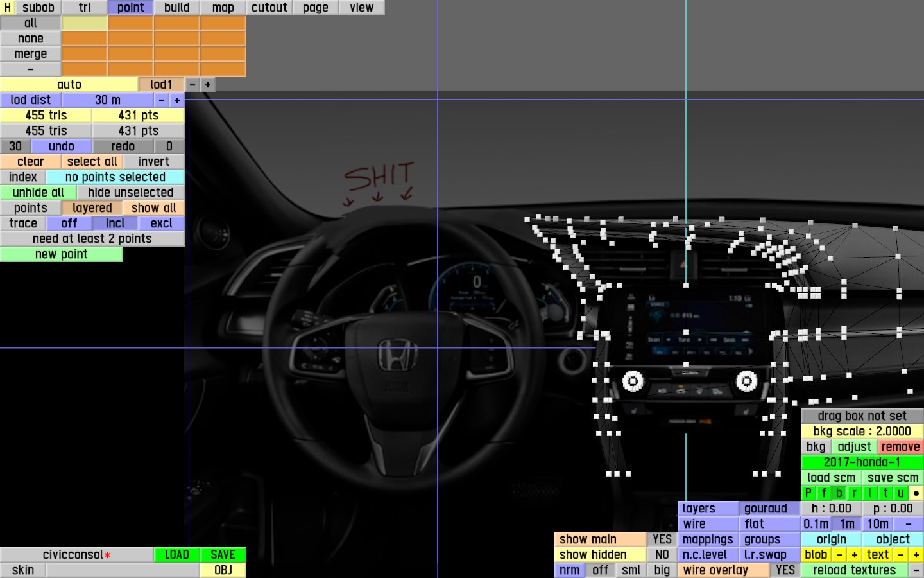The width and height of the screenshot is (924, 578).
Task: Select the P perspective view button
Action: pyautogui.click(x=809, y=493)
